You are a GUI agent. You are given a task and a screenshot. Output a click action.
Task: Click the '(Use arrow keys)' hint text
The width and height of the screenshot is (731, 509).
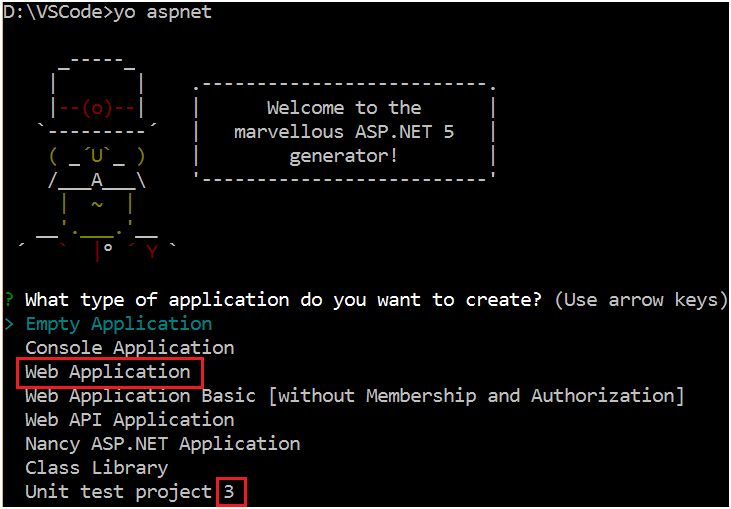click(641, 300)
